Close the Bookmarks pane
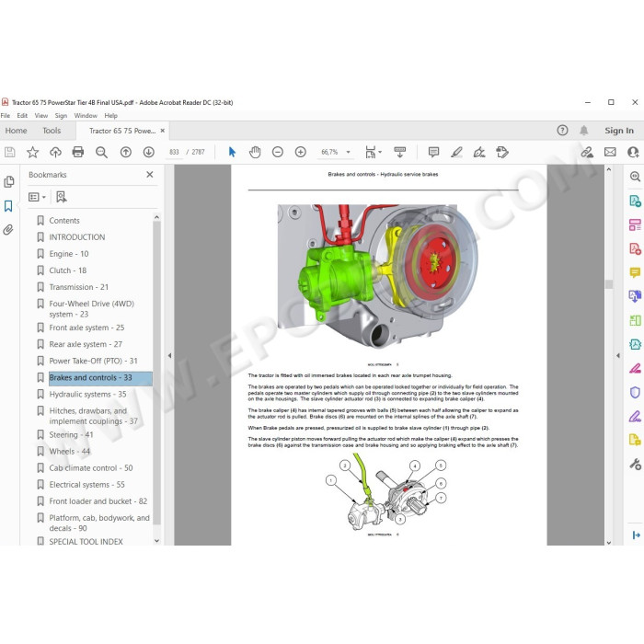The height and width of the screenshot is (644, 644). 149,175
